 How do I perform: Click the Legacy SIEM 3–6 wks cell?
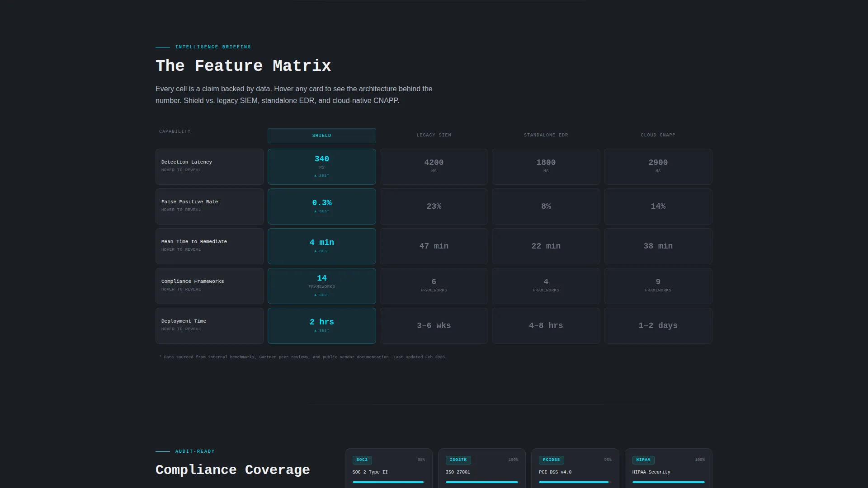434,326
